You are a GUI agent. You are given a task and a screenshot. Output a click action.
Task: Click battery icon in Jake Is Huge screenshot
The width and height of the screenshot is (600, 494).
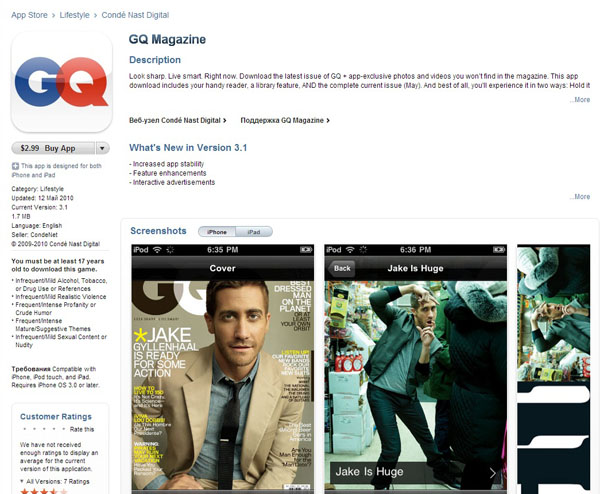(x=499, y=250)
